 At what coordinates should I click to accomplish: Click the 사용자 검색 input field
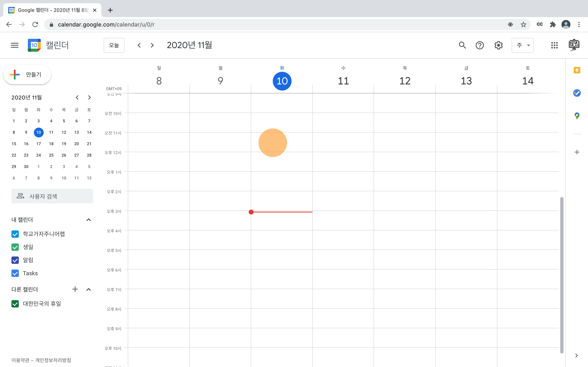click(52, 196)
